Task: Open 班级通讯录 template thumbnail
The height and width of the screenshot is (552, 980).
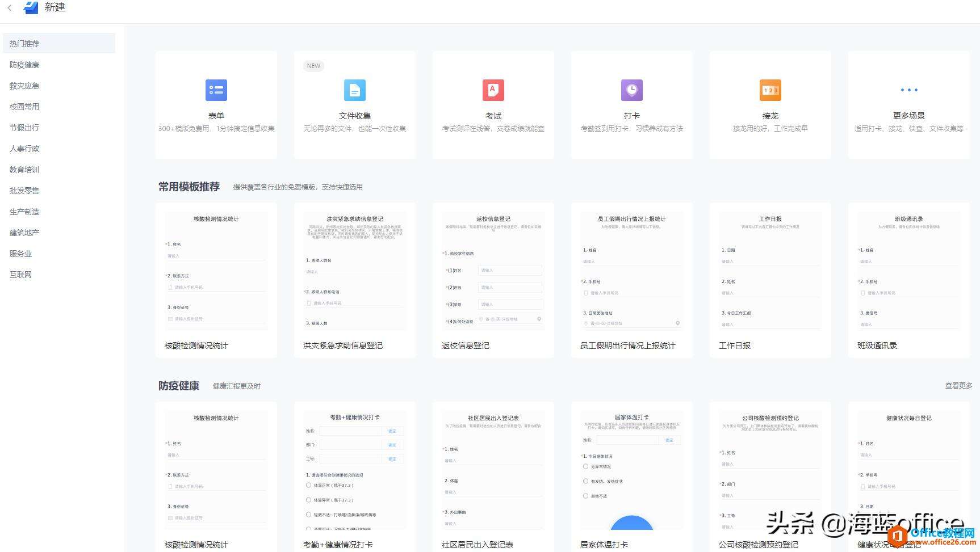Action: [909, 271]
